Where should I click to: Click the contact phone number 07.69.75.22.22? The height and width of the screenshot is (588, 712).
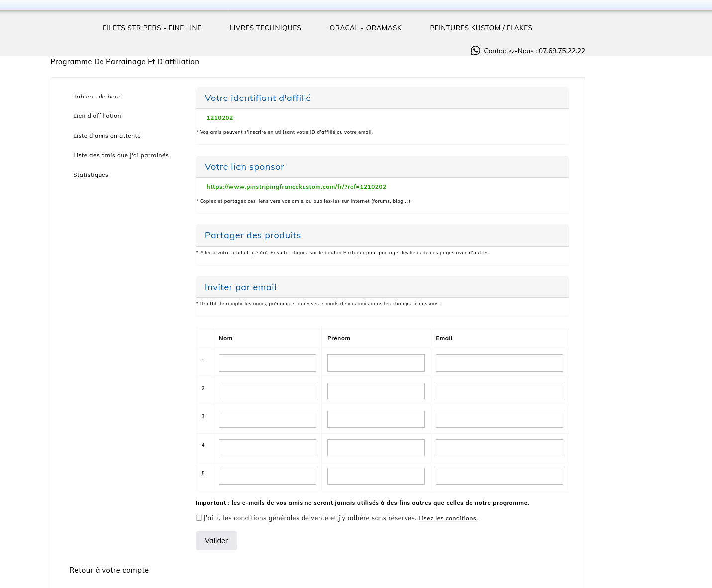561,51
